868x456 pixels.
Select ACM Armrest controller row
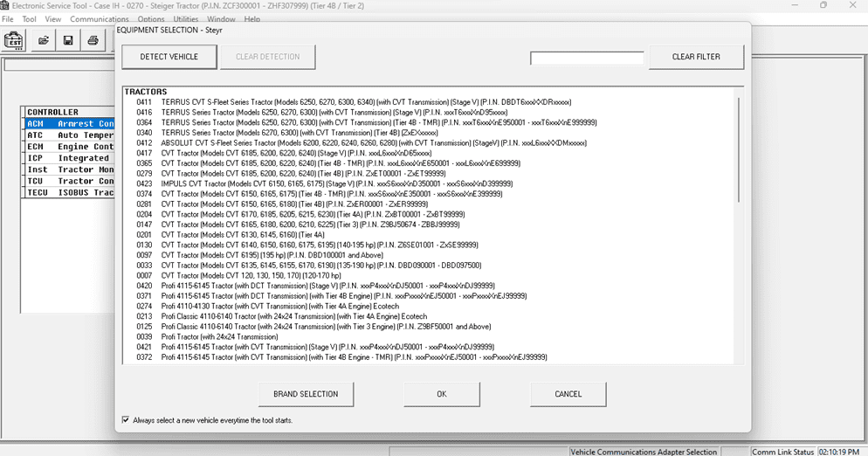[x=70, y=123]
